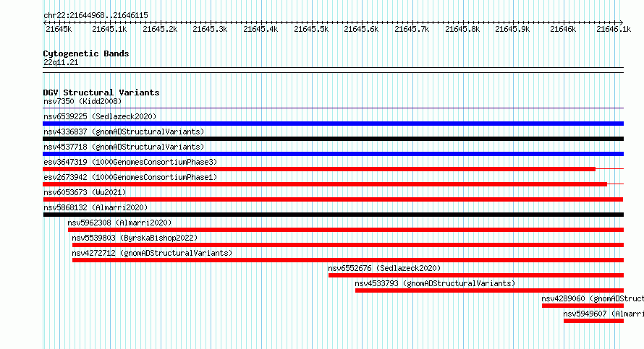Image resolution: width=644 pixels, height=349 pixels.
Task: Select the 22q11.21 band label
Action: 61,62
